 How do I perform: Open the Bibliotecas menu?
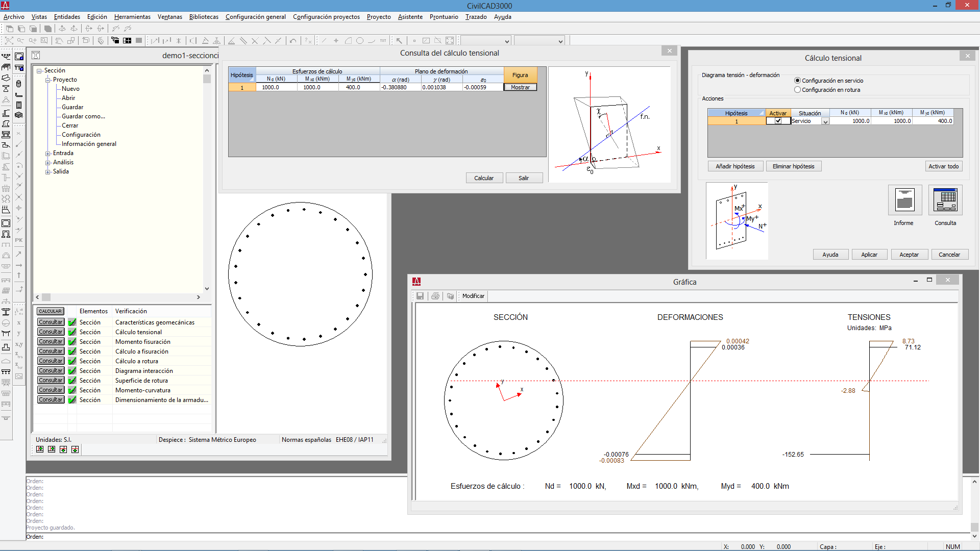click(x=203, y=17)
